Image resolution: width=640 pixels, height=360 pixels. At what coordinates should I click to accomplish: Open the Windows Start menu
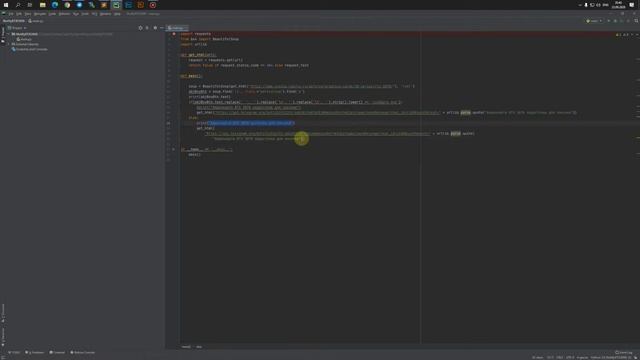6,5
